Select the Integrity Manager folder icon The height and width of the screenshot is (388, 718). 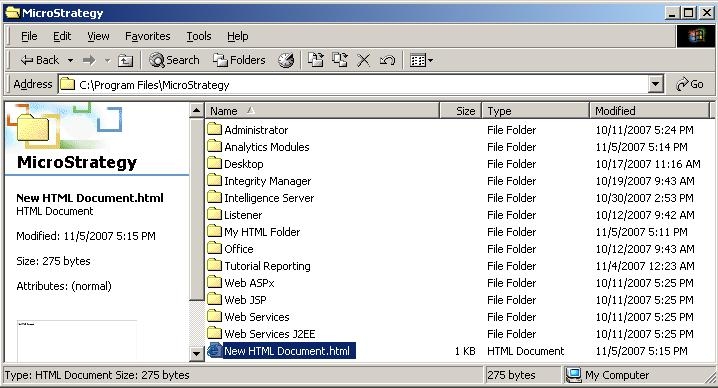[214, 180]
